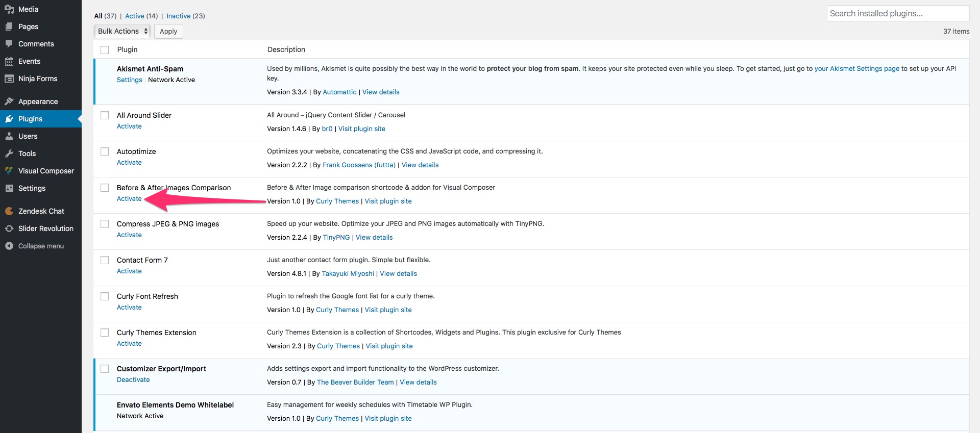Screen dimensions: 980x433
Task: Click the Tools wrench icon
Action: [9, 154]
